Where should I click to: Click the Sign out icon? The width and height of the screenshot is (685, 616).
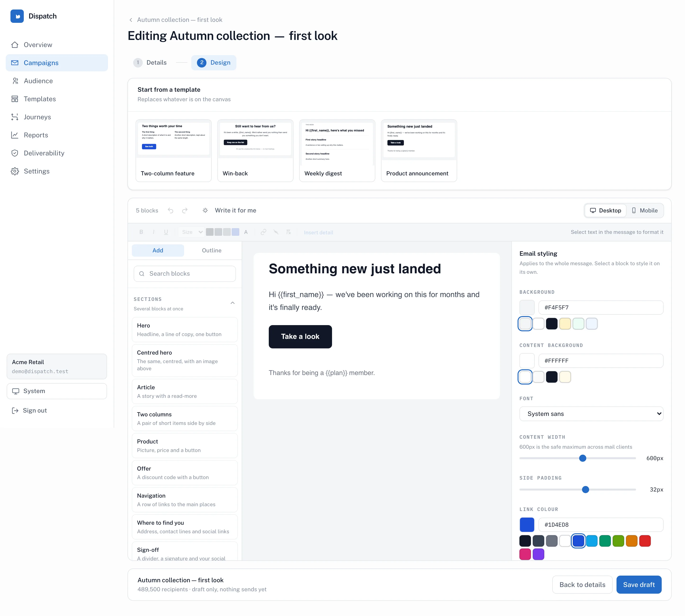[x=15, y=411]
